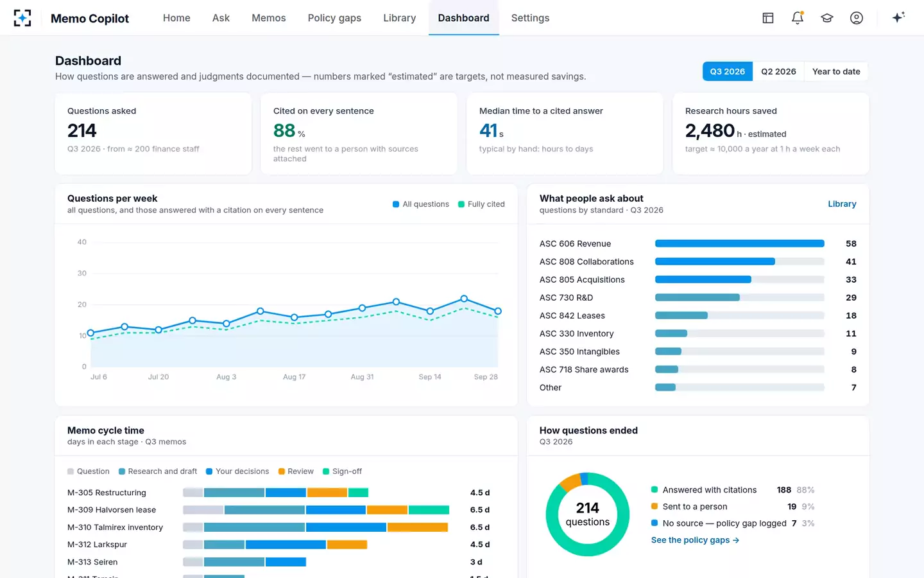Select the Q3 2026 period button

tap(728, 71)
